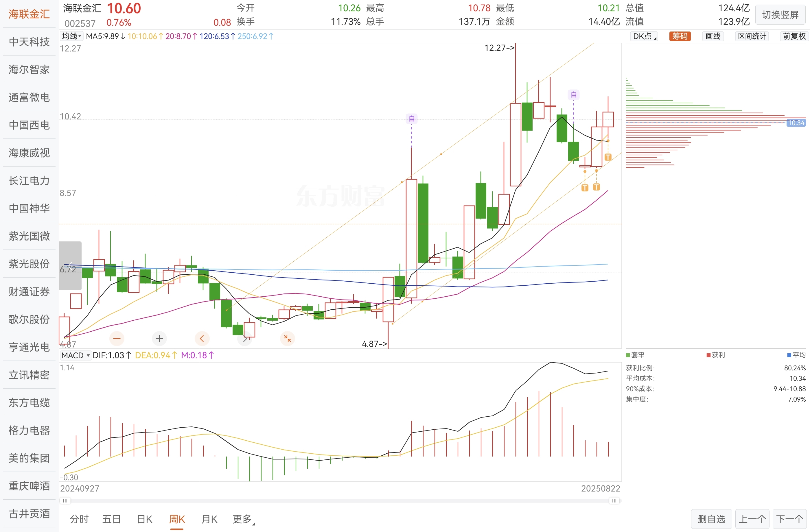Image resolution: width=810 pixels, height=532 pixels.
Task: Open the DK点 dropdown
Action: coord(644,36)
